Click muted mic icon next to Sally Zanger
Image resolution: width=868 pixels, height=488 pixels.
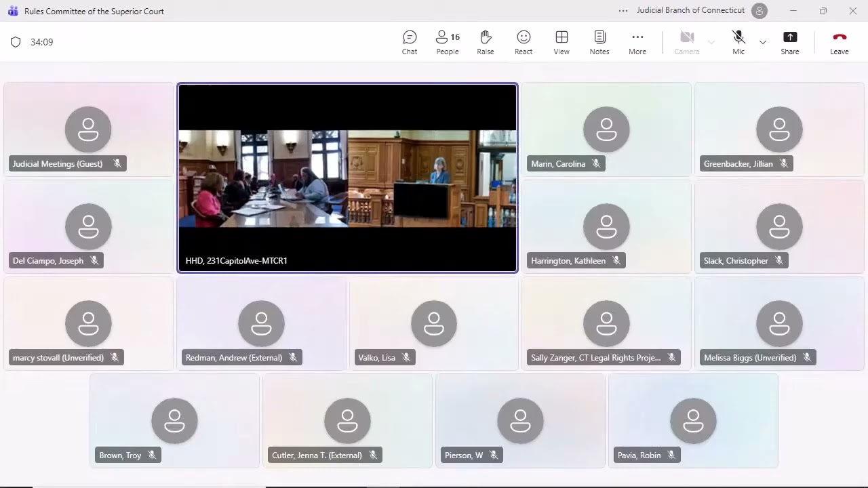[x=671, y=357]
